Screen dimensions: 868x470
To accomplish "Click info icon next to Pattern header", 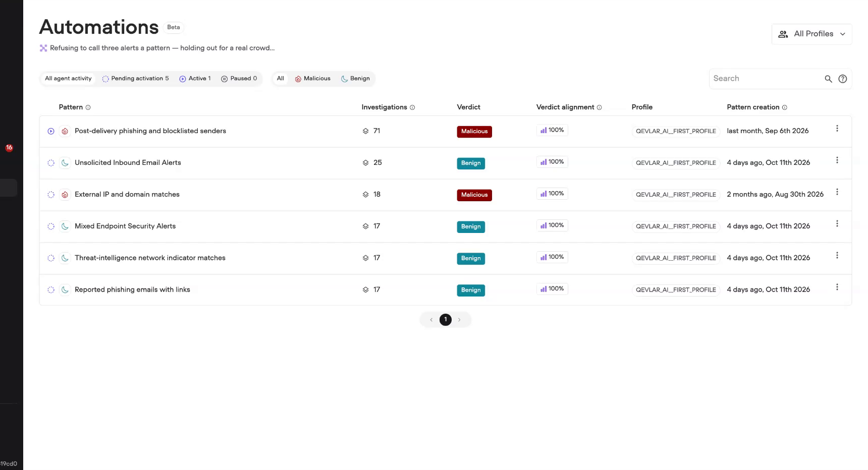I will pyautogui.click(x=88, y=107).
